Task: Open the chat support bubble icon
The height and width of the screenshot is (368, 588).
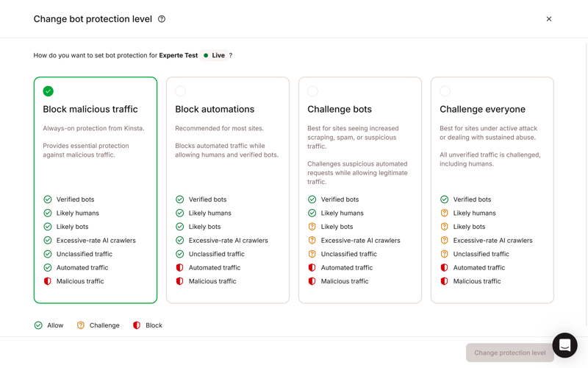Action: pos(564,345)
